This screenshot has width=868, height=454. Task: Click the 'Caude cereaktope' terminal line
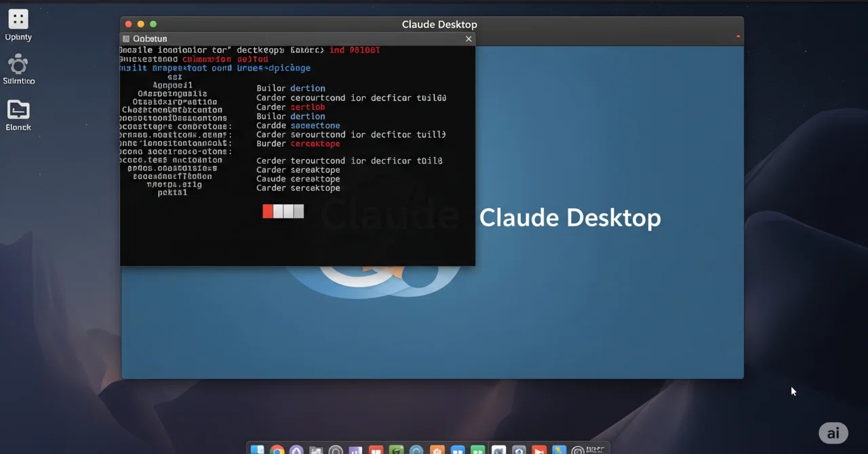coord(298,179)
